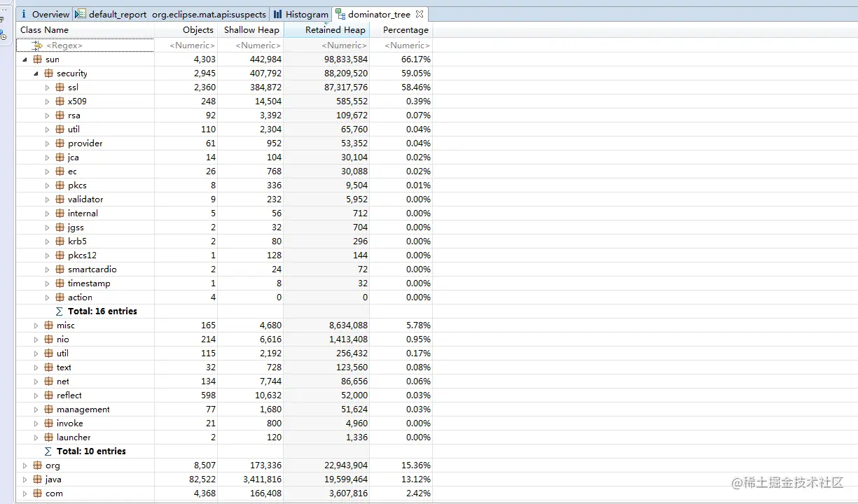Viewport: 858px width, 504px height.
Task: Switch to the Histogram tab
Action: click(300, 14)
